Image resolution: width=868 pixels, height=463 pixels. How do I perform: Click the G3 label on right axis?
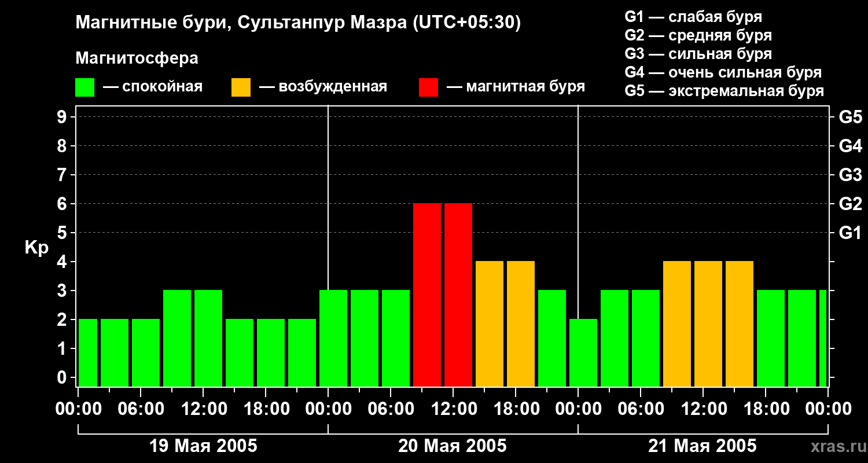pos(850,175)
